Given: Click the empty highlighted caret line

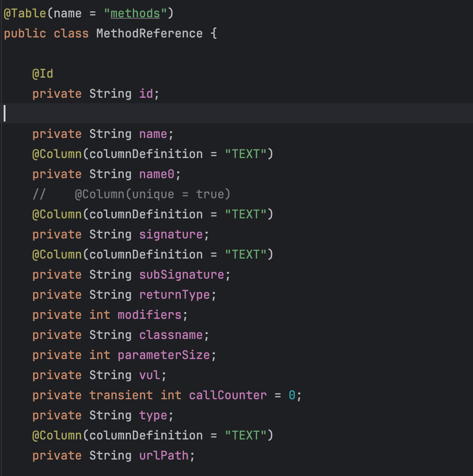Looking at the screenshot, I should pos(228,113).
